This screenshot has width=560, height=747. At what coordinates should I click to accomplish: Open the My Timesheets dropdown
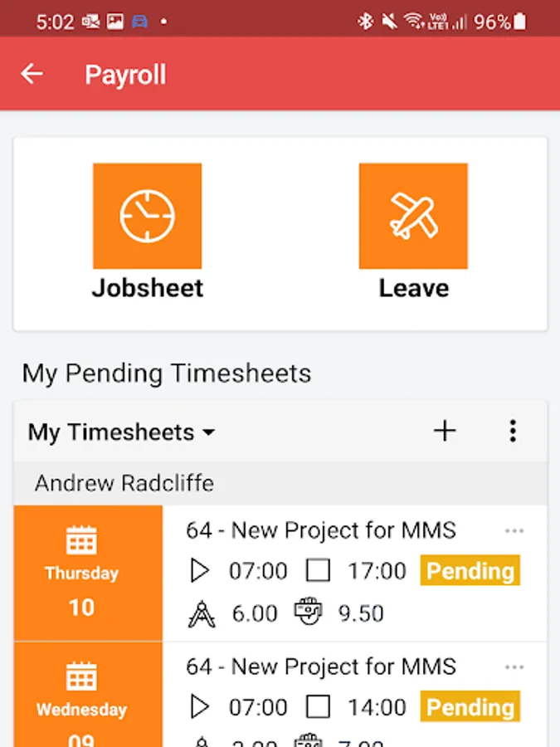point(120,432)
